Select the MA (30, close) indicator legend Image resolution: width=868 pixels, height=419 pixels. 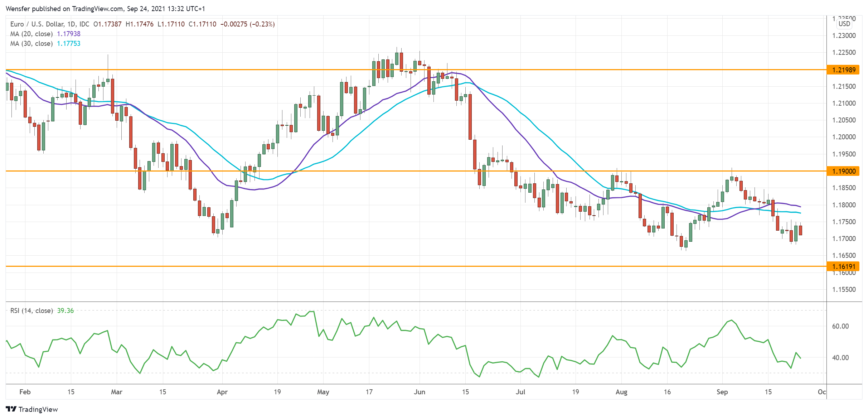31,43
